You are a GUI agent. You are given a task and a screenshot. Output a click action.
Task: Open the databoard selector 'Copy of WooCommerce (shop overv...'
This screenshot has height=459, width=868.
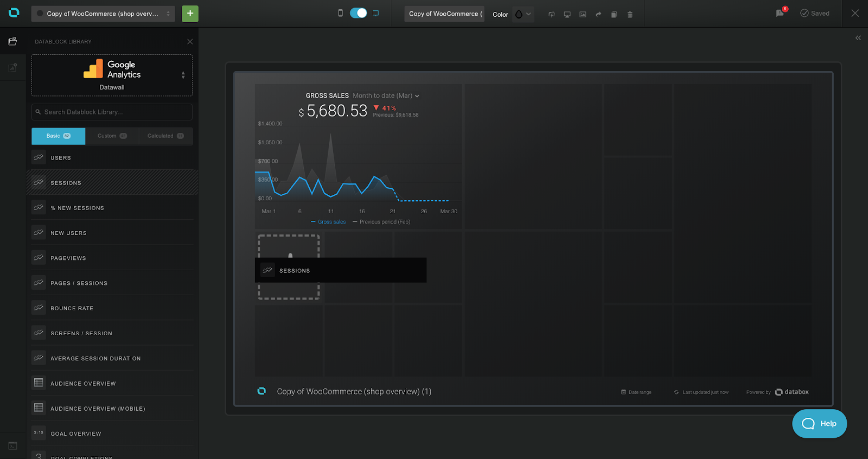[x=103, y=14]
